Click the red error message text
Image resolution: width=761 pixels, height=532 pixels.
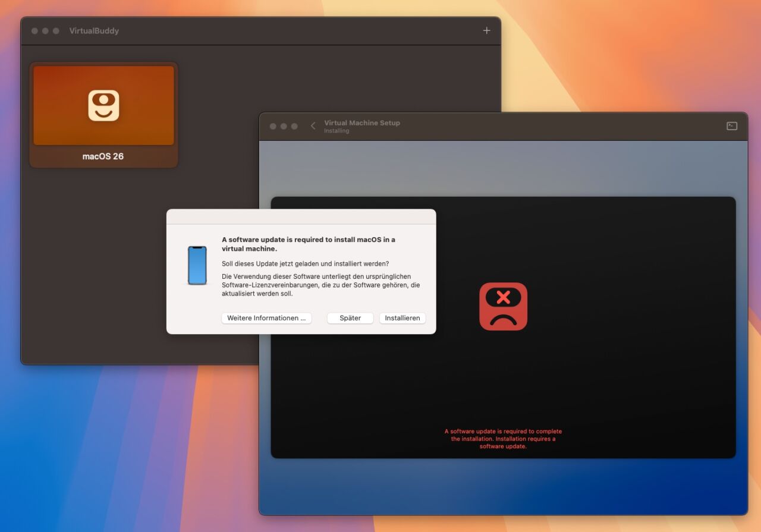point(503,439)
